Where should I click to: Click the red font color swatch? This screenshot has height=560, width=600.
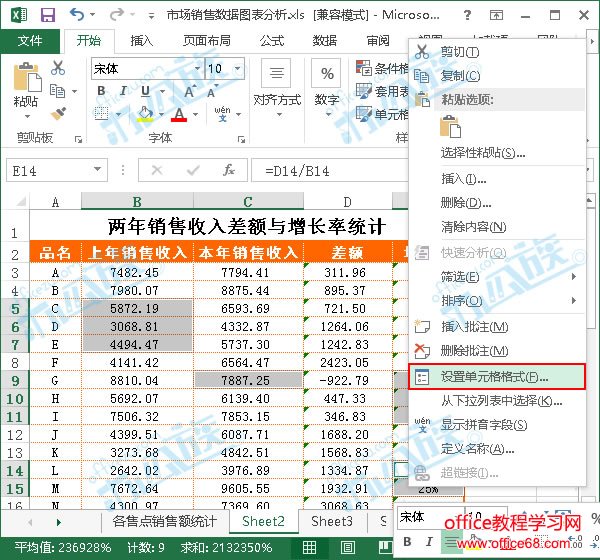179,114
